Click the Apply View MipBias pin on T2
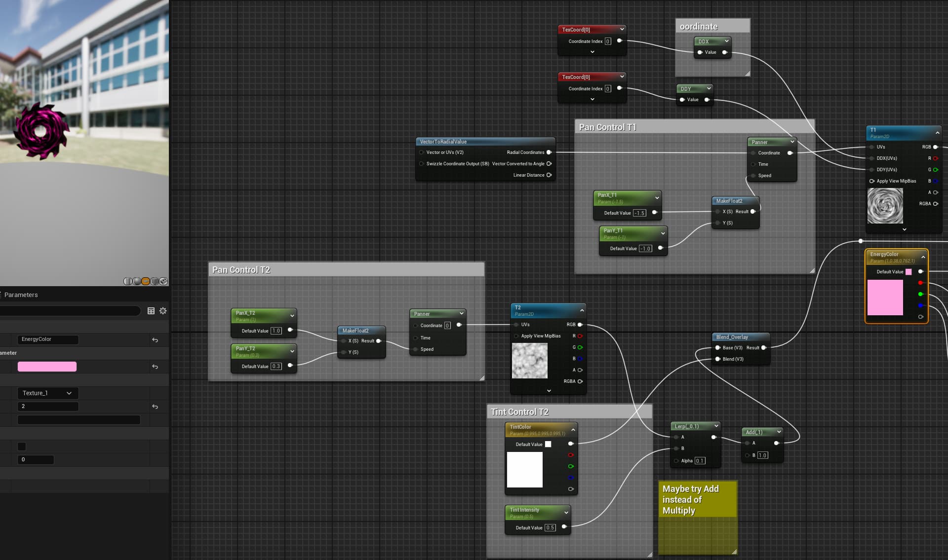948x560 pixels. pos(516,336)
